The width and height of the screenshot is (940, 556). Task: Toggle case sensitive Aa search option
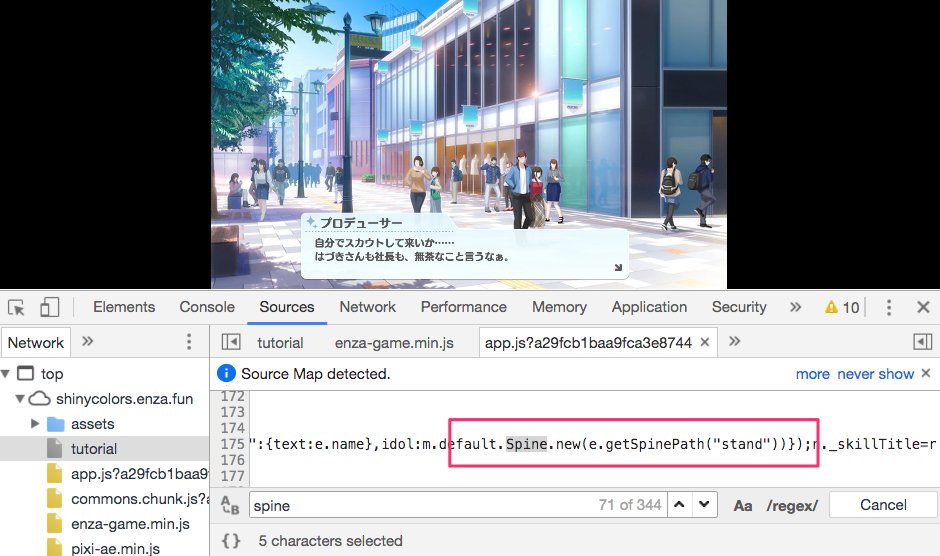[x=743, y=506]
